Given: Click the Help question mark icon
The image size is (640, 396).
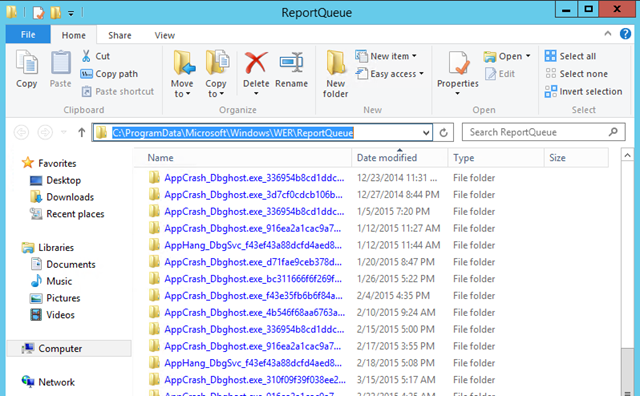Looking at the screenshot, I should [625, 34].
